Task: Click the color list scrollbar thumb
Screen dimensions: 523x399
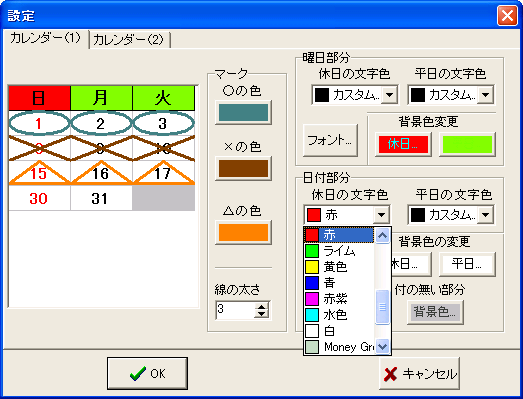Action: (383, 307)
